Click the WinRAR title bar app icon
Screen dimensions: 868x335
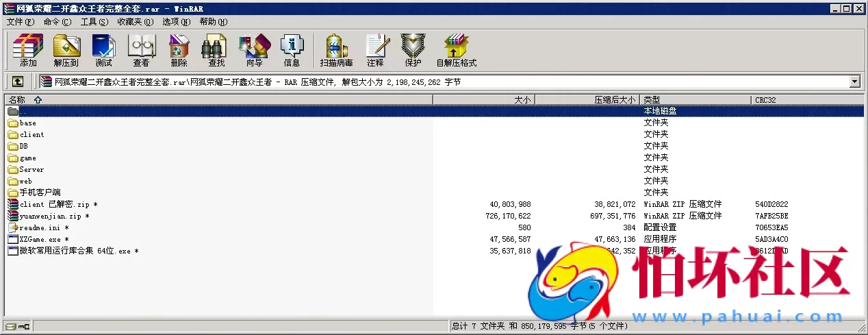click(8, 8)
